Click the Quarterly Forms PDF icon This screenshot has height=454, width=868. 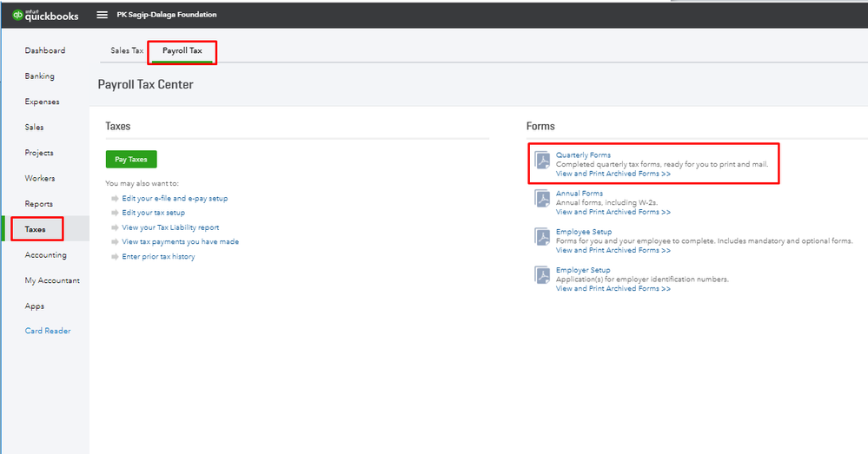point(542,160)
